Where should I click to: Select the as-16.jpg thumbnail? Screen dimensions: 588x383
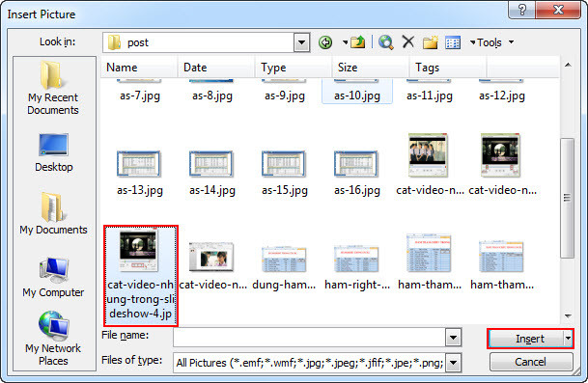pyautogui.click(x=356, y=164)
